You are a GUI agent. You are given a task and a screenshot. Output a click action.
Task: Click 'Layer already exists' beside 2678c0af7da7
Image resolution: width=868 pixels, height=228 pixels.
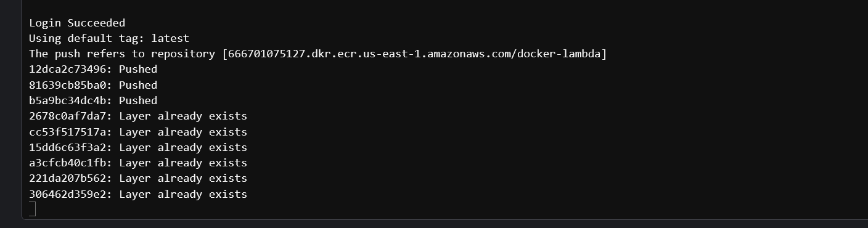[x=183, y=116]
